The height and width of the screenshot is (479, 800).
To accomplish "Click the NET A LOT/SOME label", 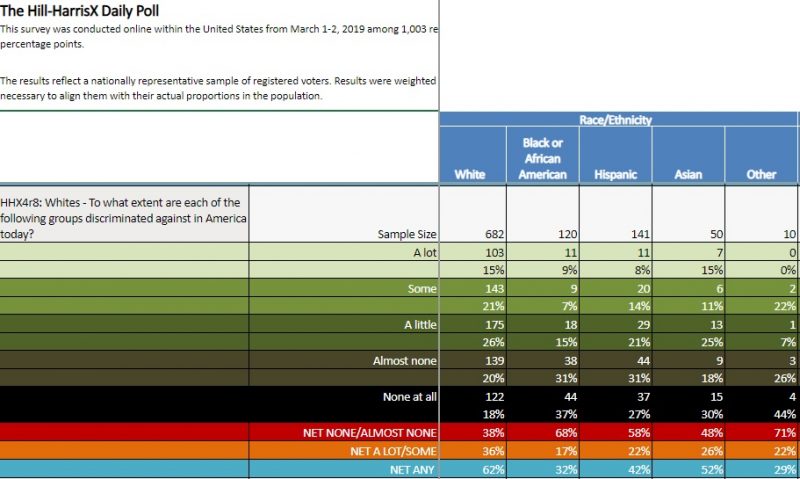I will 393,451.
